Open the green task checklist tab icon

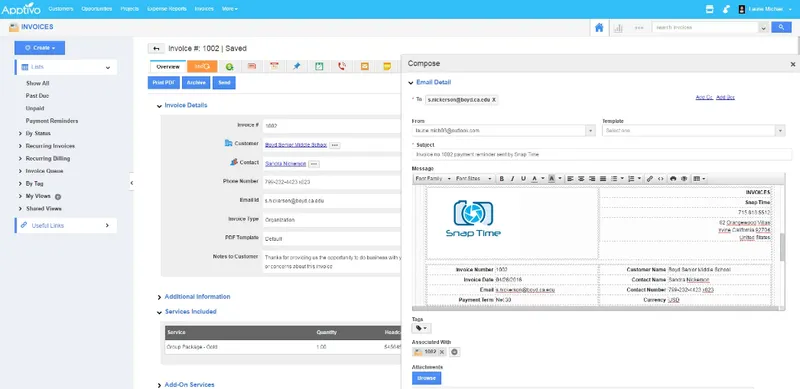click(319, 66)
